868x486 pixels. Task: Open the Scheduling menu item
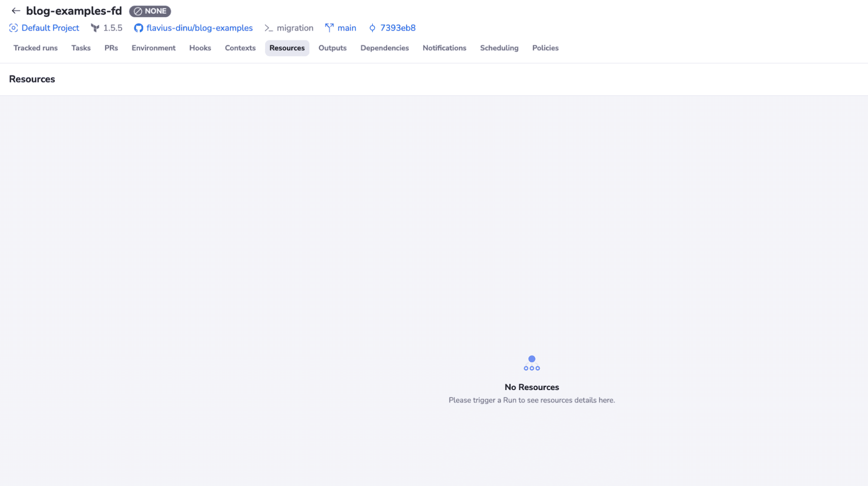coord(499,48)
